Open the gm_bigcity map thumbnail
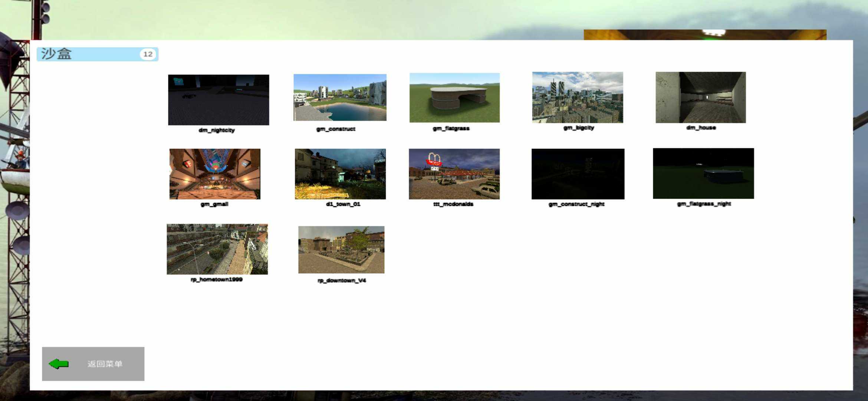This screenshot has width=868, height=401. tap(578, 97)
